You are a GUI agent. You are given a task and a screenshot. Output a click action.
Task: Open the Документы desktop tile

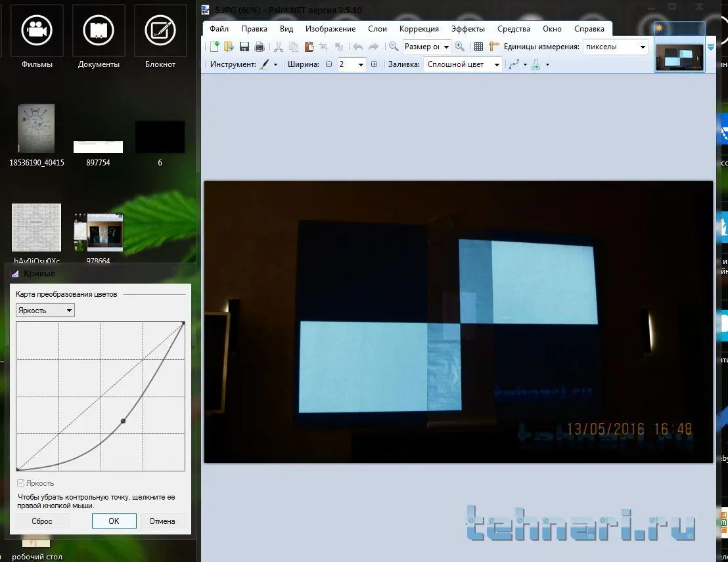[x=99, y=37]
